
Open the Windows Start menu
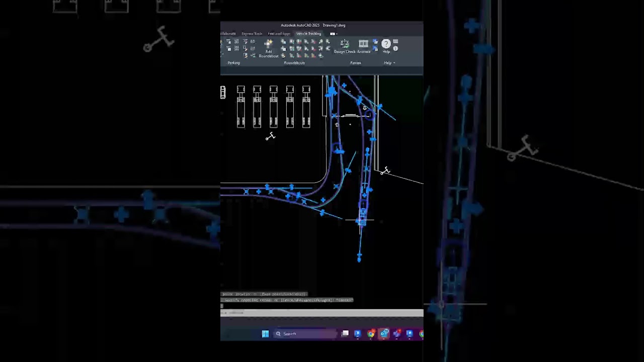click(265, 334)
